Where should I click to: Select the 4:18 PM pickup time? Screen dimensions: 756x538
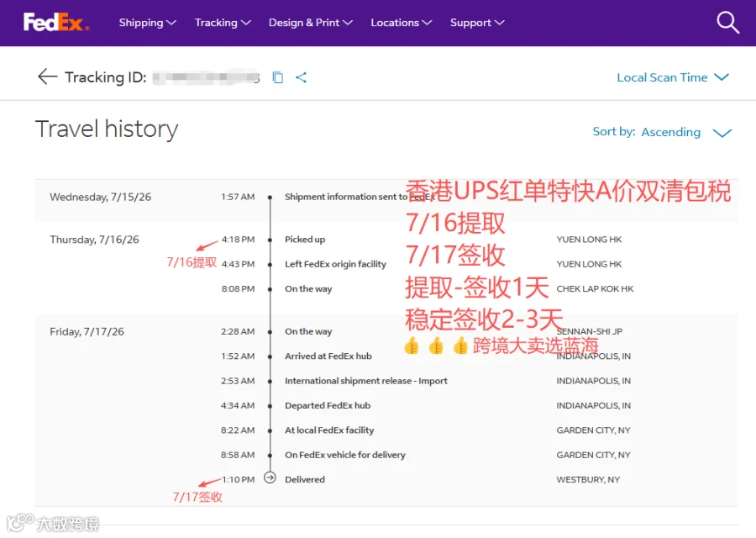(239, 240)
